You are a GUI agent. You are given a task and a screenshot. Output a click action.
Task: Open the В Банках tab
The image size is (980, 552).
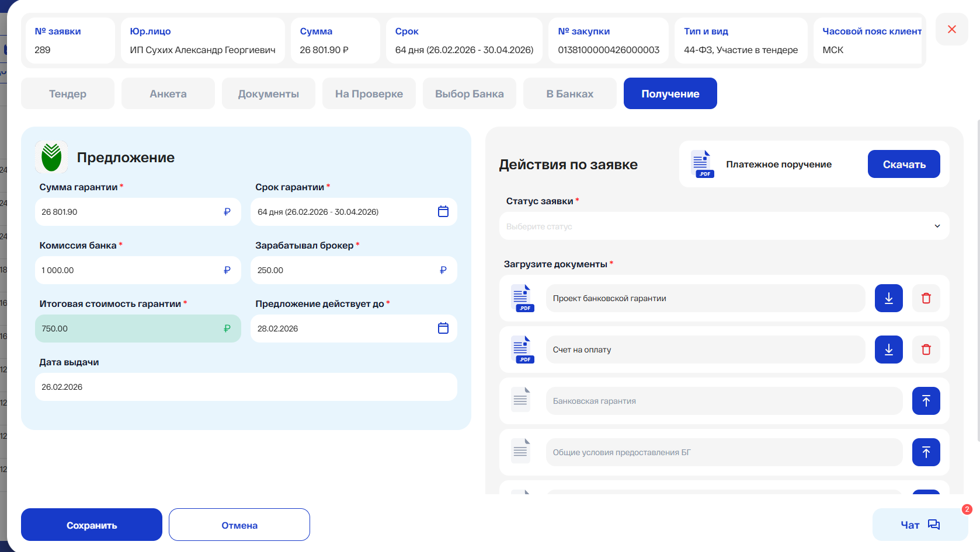point(570,93)
